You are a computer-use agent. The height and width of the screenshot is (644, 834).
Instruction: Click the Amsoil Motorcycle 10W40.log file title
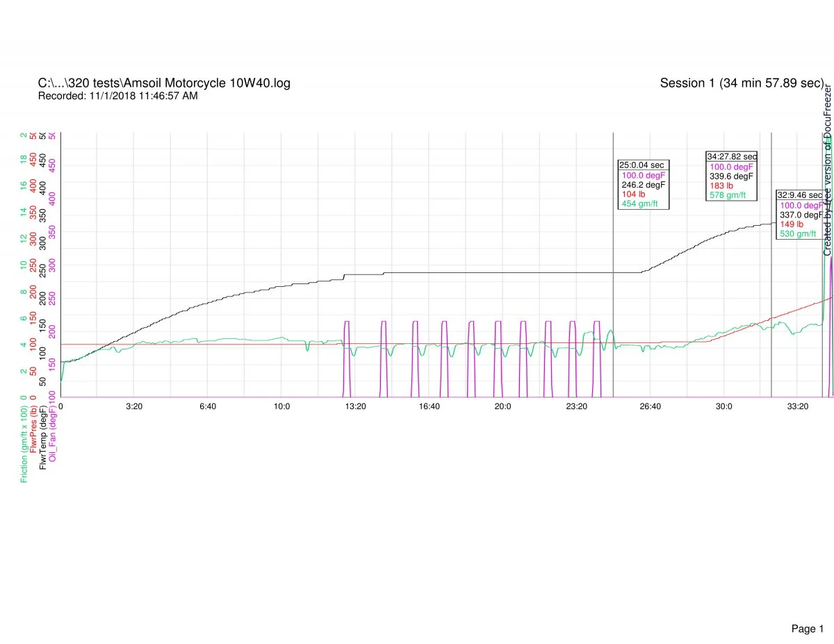point(164,83)
